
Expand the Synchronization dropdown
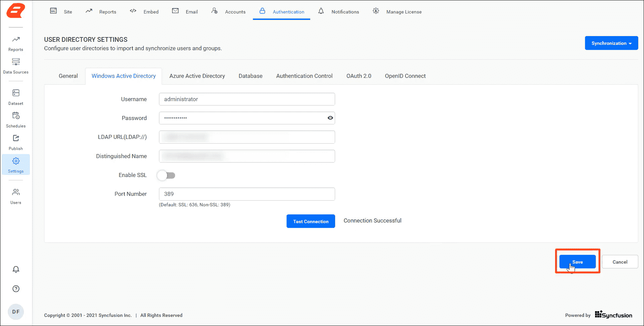tap(611, 43)
